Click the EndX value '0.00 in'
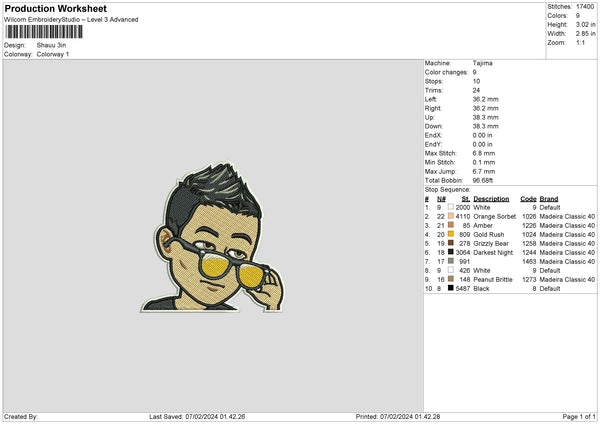Screen dimensions: 600x424 [x=483, y=135]
